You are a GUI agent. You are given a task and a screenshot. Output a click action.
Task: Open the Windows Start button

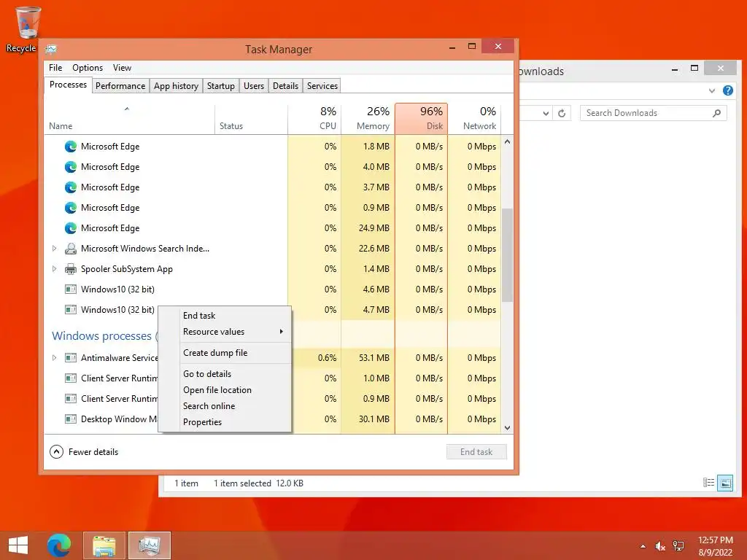tap(18, 545)
